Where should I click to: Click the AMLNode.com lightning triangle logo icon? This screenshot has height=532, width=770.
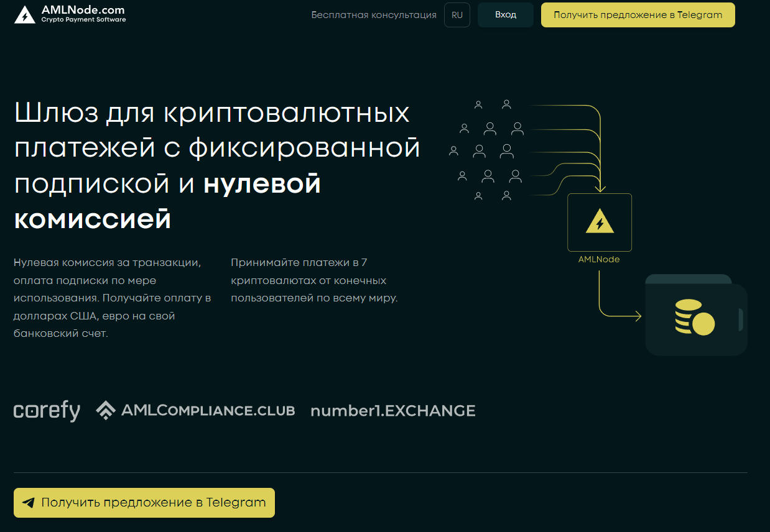(25, 15)
